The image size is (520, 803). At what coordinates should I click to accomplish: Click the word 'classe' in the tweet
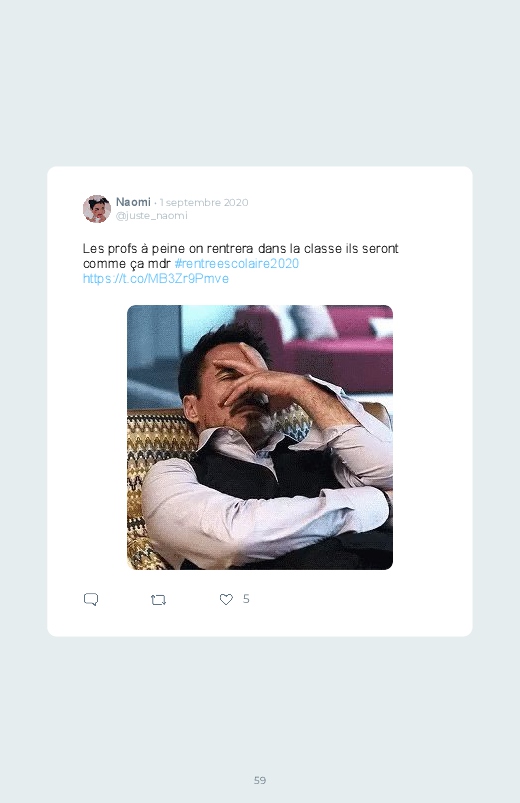(x=323, y=248)
